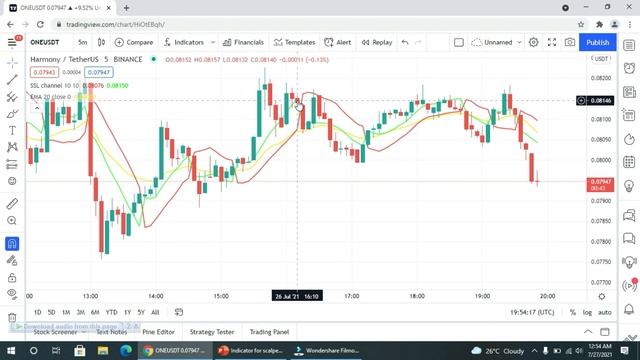
Task: Set chart range to 1D
Action: (38, 312)
